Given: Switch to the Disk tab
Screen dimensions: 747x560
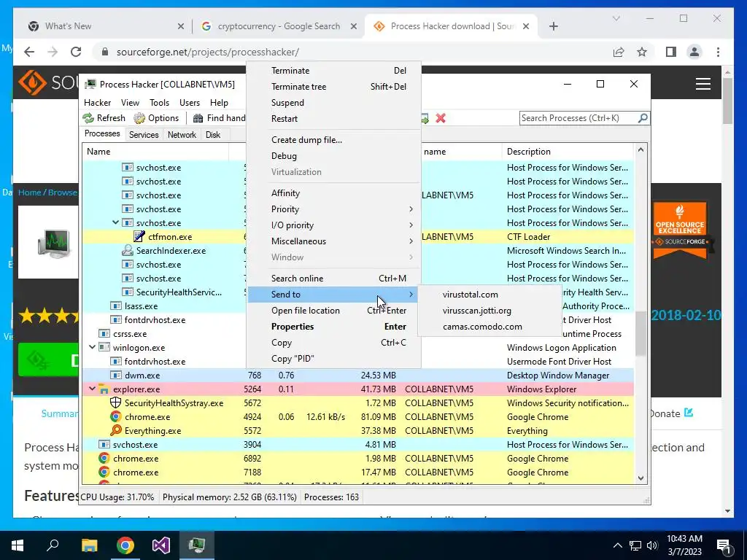Looking at the screenshot, I should click(x=213, y=135).
